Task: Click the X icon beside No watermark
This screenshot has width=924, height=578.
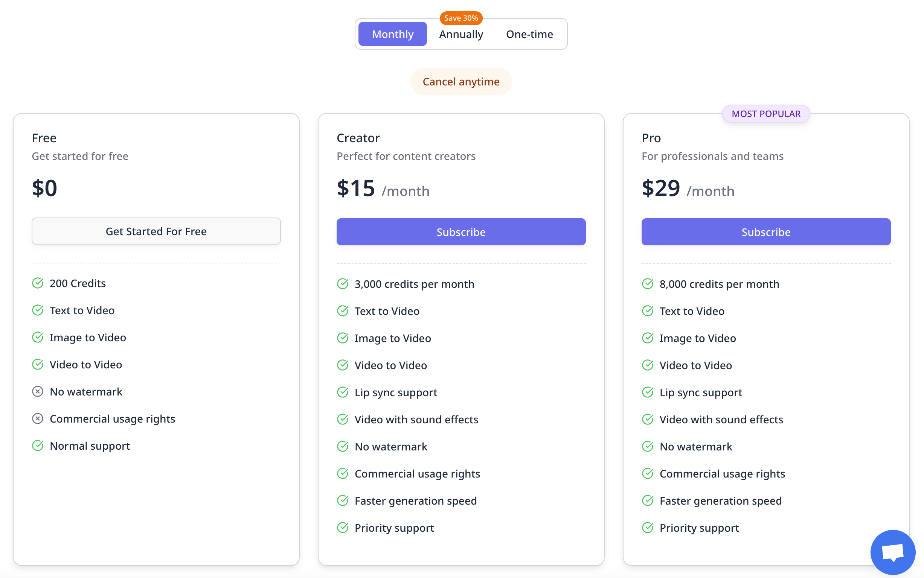Action: 38,391
